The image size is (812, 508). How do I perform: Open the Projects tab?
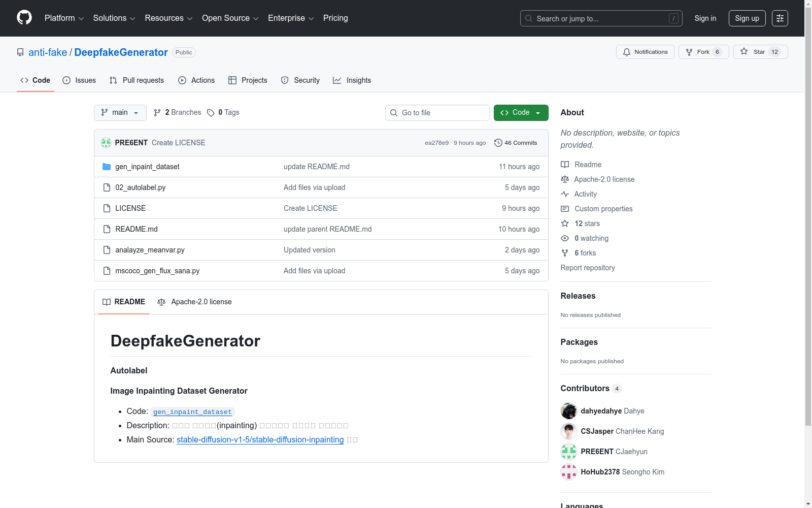click(x=248, y=80)
